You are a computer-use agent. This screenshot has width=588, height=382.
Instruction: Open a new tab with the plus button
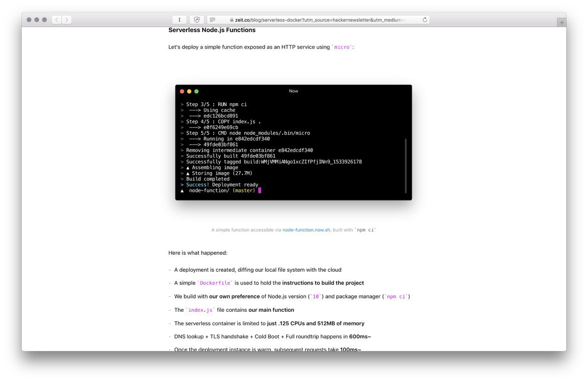pyautogui.click(x=561, y=22)
